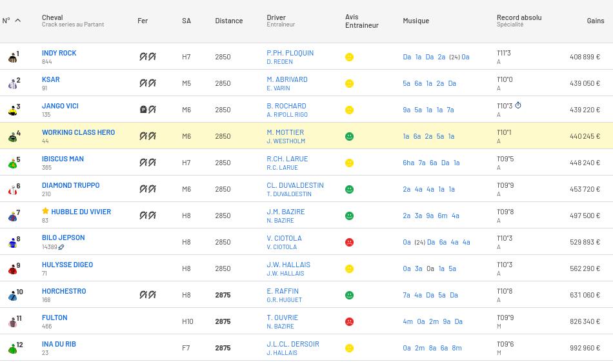Image resolution: width=613 pixels, height=364 pixels.
Task: Click the red sad face for Bilo Jepson
Action: point(349,242)
